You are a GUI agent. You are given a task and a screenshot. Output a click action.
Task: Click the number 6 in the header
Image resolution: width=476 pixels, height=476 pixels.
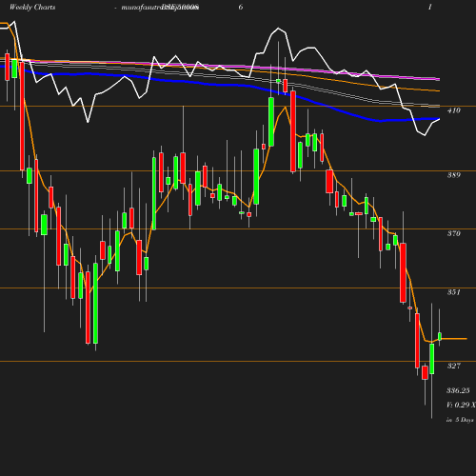tap(241, 7)
